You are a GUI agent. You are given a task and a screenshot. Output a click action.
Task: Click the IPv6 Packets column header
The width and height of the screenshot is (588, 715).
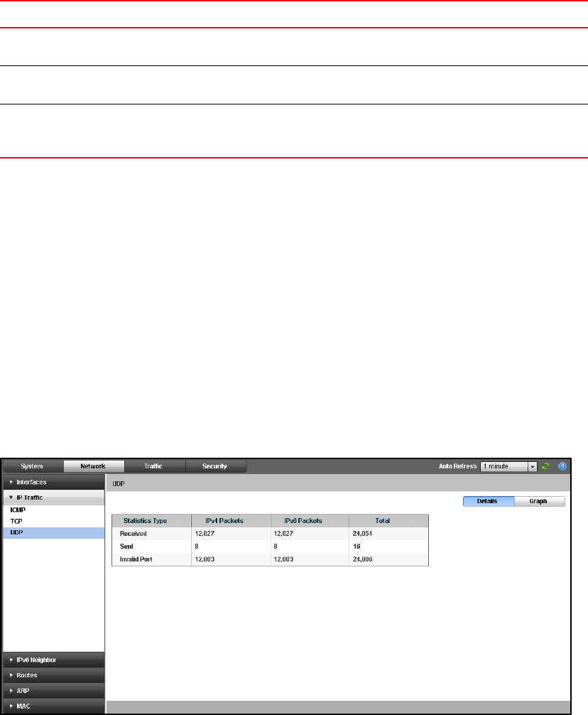tap(310, 521)
